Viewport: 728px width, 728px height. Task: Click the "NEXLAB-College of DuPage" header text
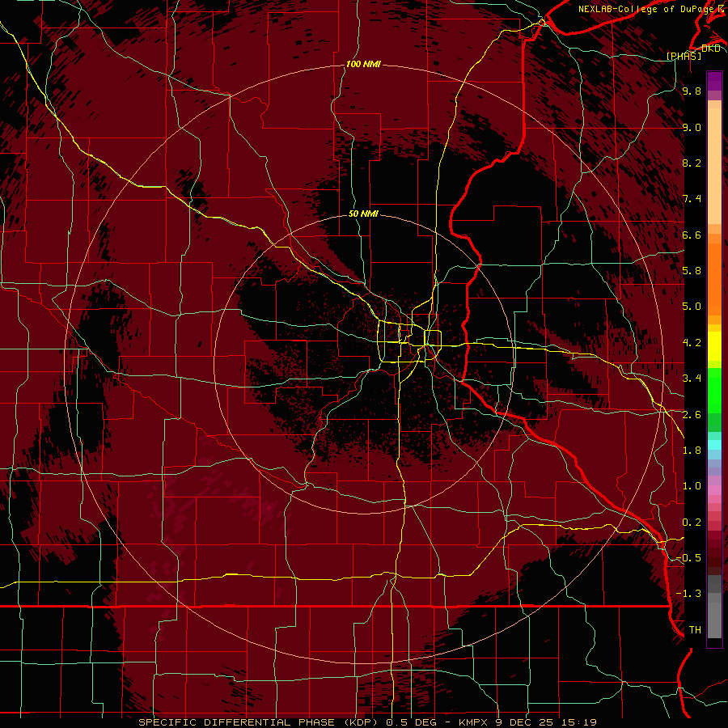[645, 9]
